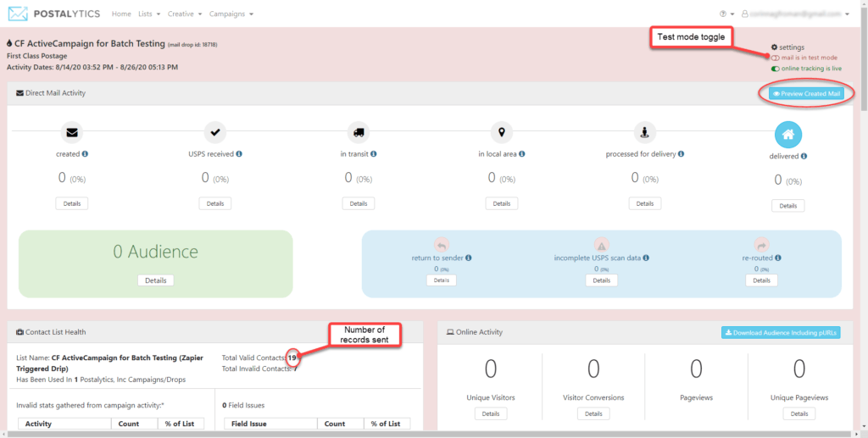Click the created envelope stage icon
The width and height of the screenshot is (868, 438).
72,133
